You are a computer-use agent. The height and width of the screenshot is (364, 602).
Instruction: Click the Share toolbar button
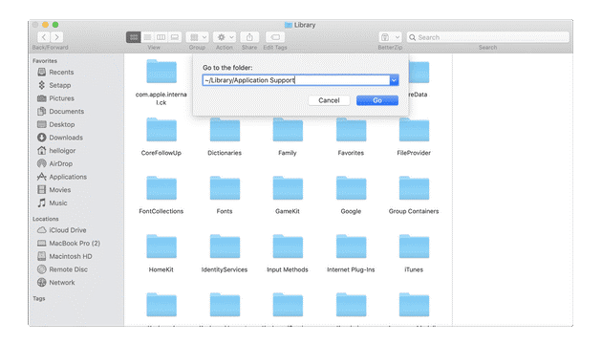click(249, 37)
